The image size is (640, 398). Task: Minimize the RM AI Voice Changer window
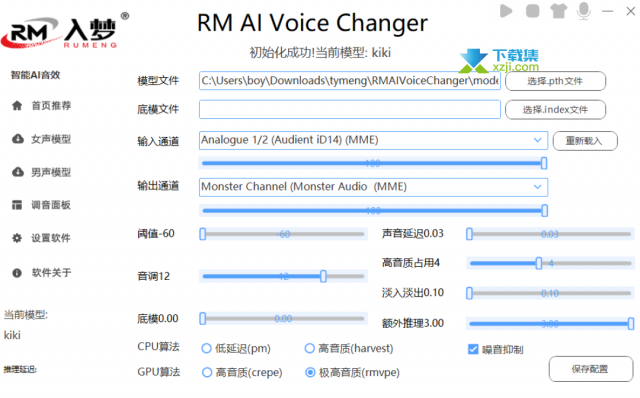pyautogui.click(x=607, y=11)
